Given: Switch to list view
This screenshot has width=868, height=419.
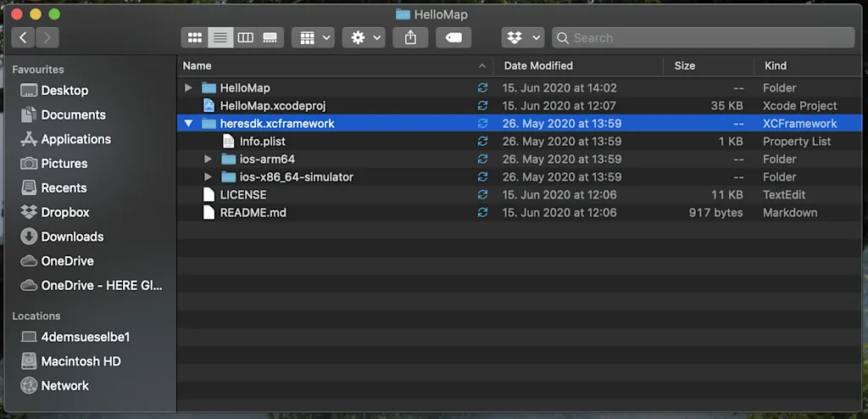Looking at the screenshot, I should [x=220, y=37].
